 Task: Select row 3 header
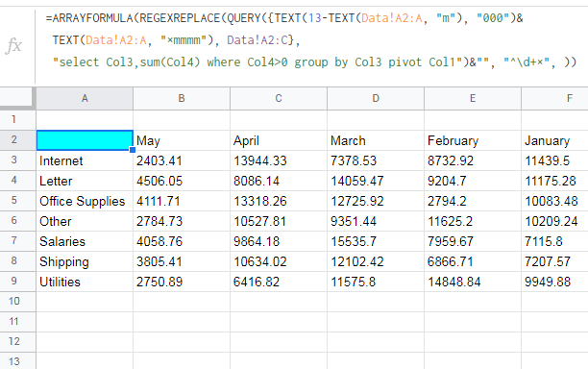(17, 160)
